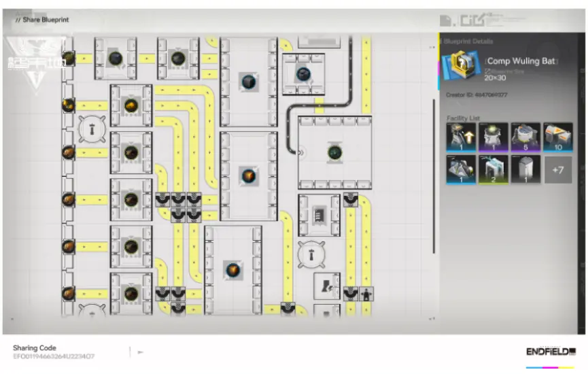Click the ENDFIELD logo in the footer
Viewport: 588px width, 374px height.
pyautogui.click(x=550, y=352)
